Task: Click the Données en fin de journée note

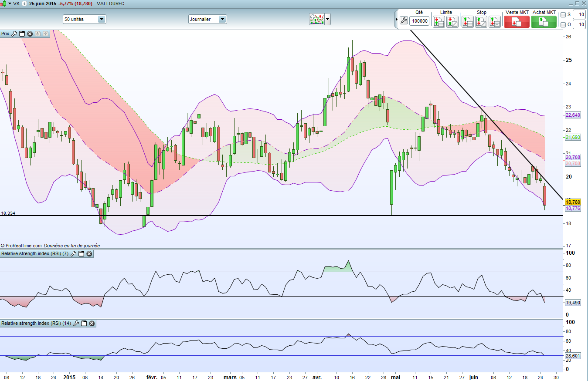Action: (x=72, y=246)
